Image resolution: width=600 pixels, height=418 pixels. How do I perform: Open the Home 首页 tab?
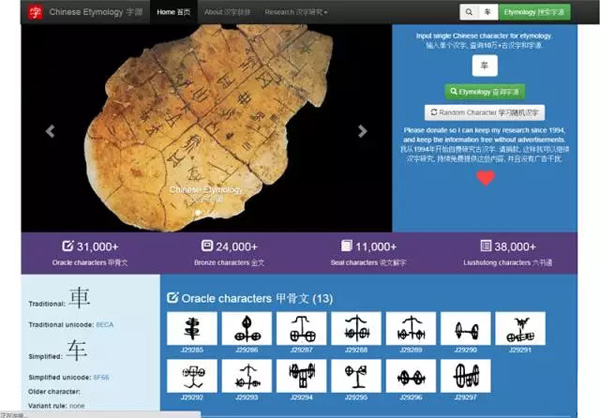pos(174,12)
